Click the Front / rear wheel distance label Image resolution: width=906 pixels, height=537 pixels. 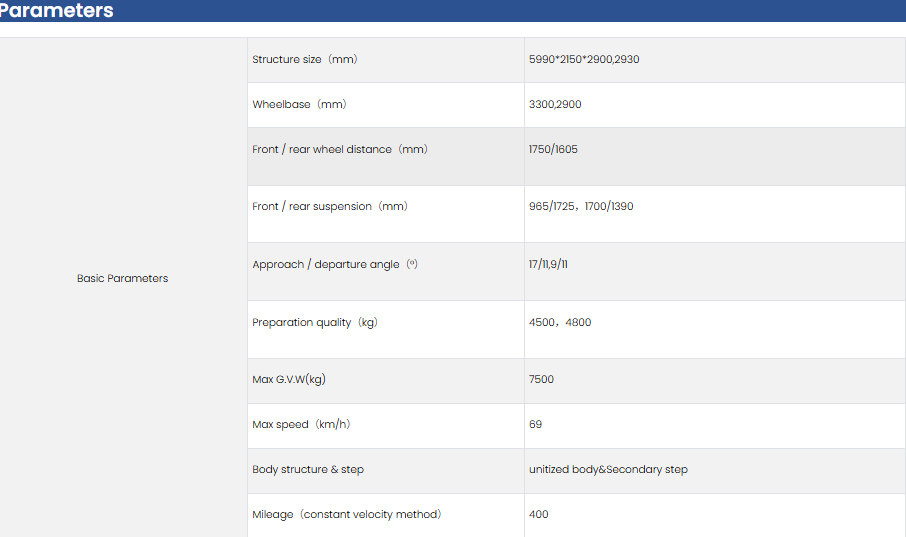tap(339, 149)
